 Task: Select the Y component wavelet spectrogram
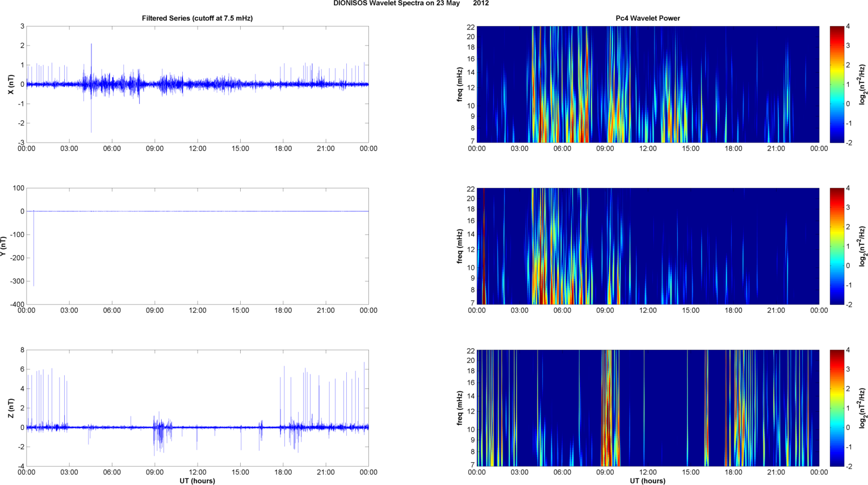pyautogui.click(x=648, y=246)
